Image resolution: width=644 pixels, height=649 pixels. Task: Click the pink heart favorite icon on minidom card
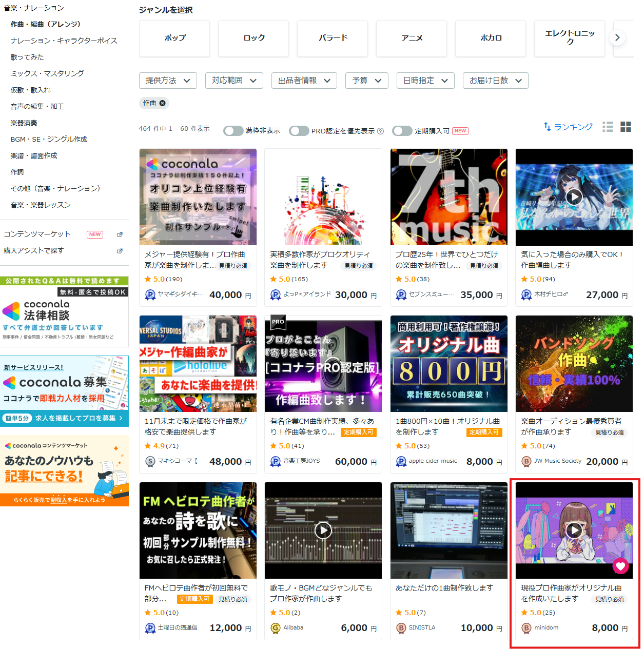click(620, 566)
